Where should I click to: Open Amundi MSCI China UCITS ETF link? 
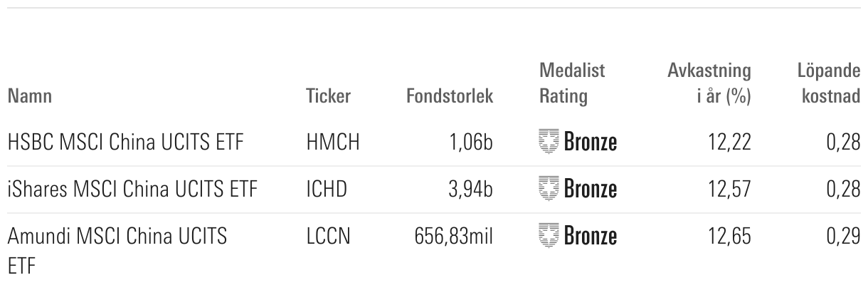click(117, 236)
